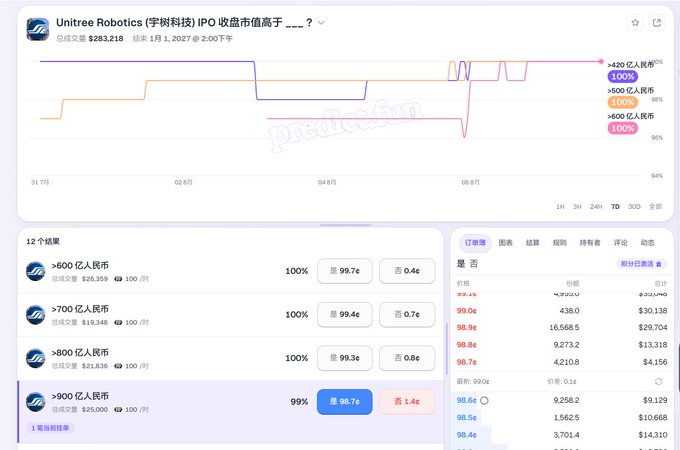This screenshot has height=450, width=680.
Task: Buy 否 at 0.8¢ for >800 亿人民币
Action: pos(407,358)
